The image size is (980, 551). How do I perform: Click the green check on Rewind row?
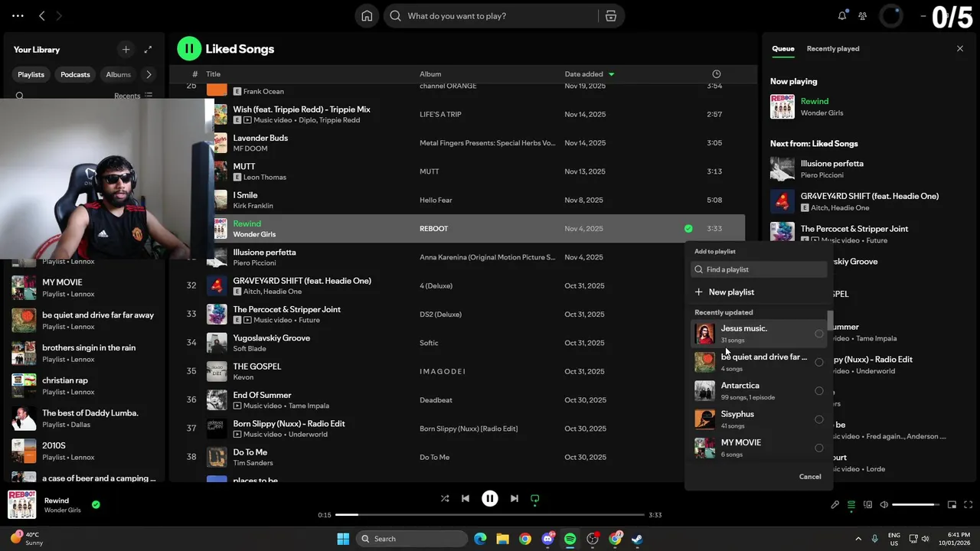(688, 228)
